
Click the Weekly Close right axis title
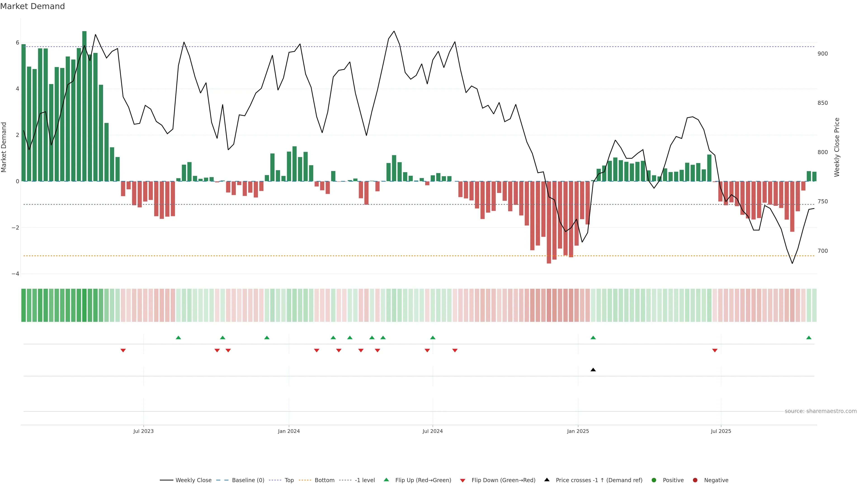(x=837, y=147)
